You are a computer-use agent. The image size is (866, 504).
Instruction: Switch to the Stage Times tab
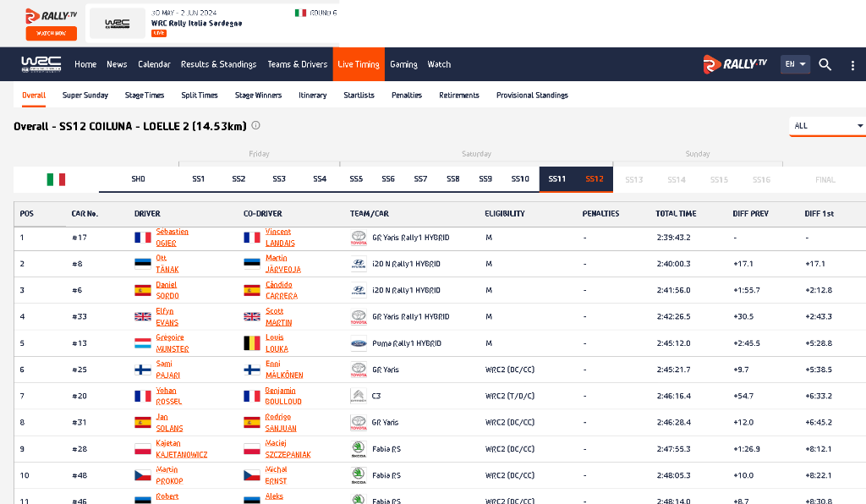[145, 96]
